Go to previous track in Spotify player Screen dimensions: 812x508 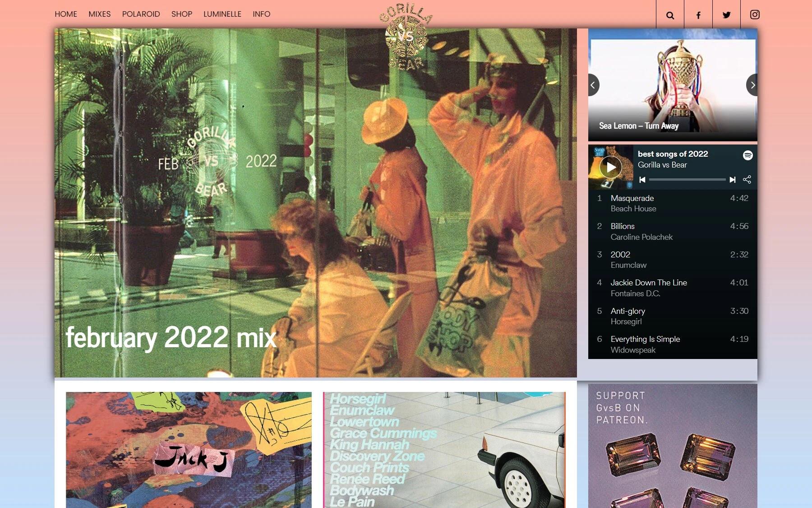[x=642, y=180]
